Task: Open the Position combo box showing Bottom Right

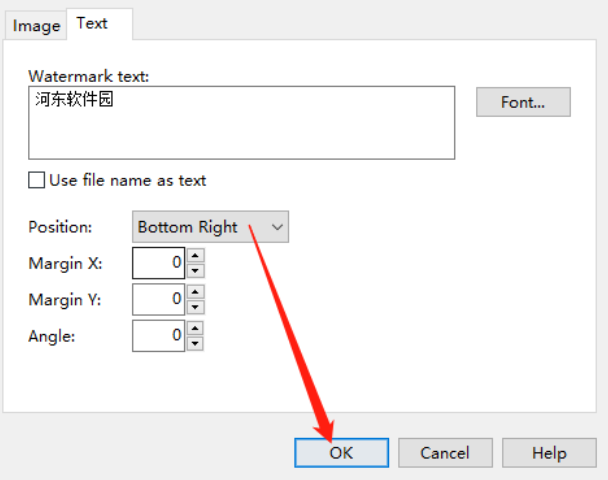Action: pos(200,227)
